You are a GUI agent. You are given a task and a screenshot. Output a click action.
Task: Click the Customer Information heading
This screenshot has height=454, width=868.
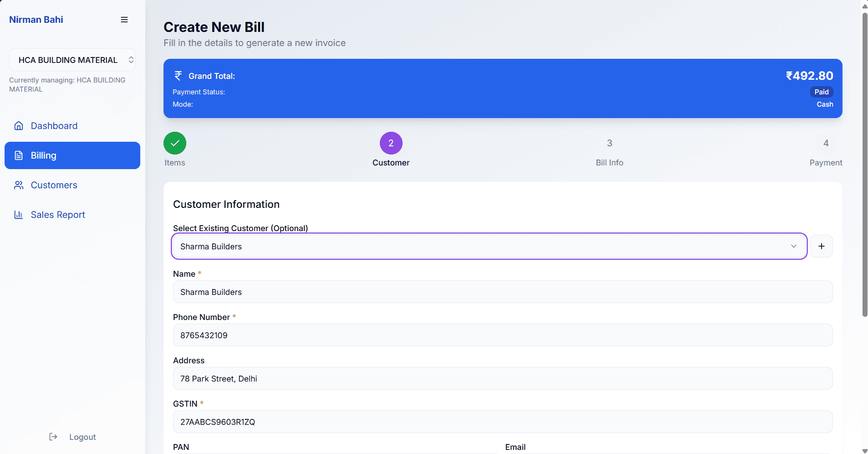pos(226,204)
